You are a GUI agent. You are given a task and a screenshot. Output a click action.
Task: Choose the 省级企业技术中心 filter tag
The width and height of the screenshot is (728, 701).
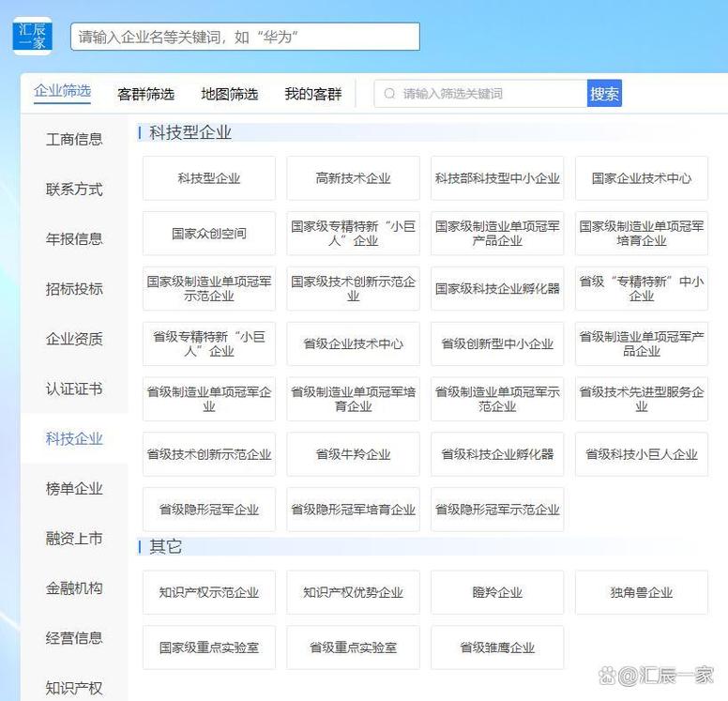coord(354,343)
